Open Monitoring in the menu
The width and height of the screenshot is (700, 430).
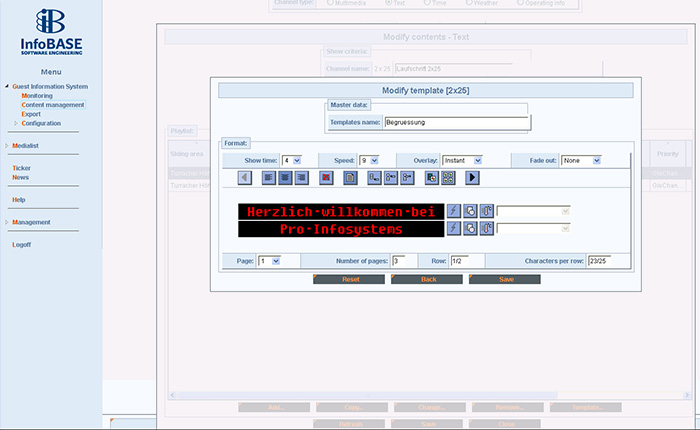click(x=37, y=96)
